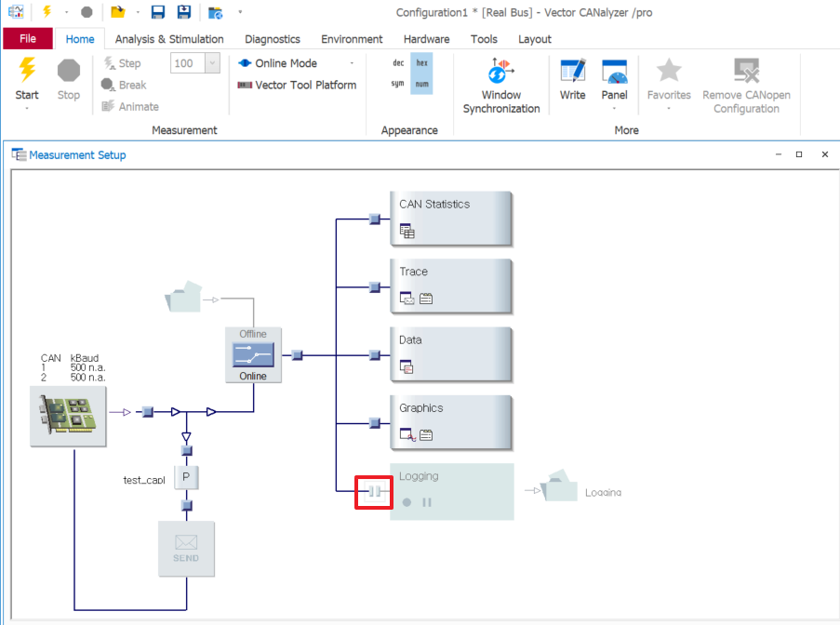Click the Graphics block's second list icon
840x625 pixels.
426,435
